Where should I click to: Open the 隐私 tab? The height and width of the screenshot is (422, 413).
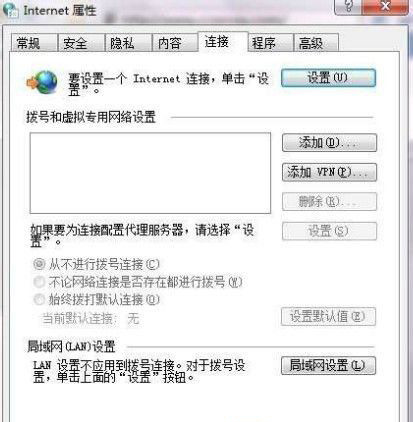[128, 43]
